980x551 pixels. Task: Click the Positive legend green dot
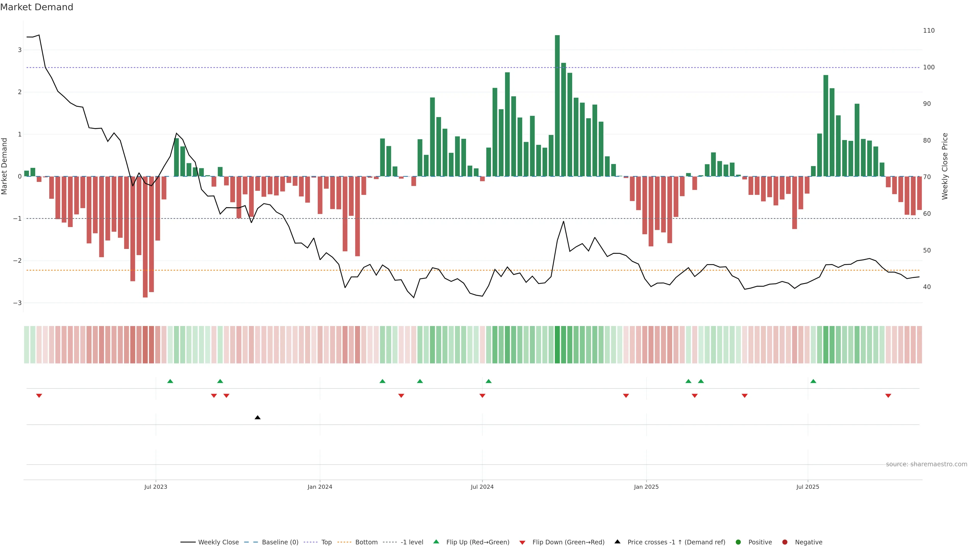pos(738,542)
